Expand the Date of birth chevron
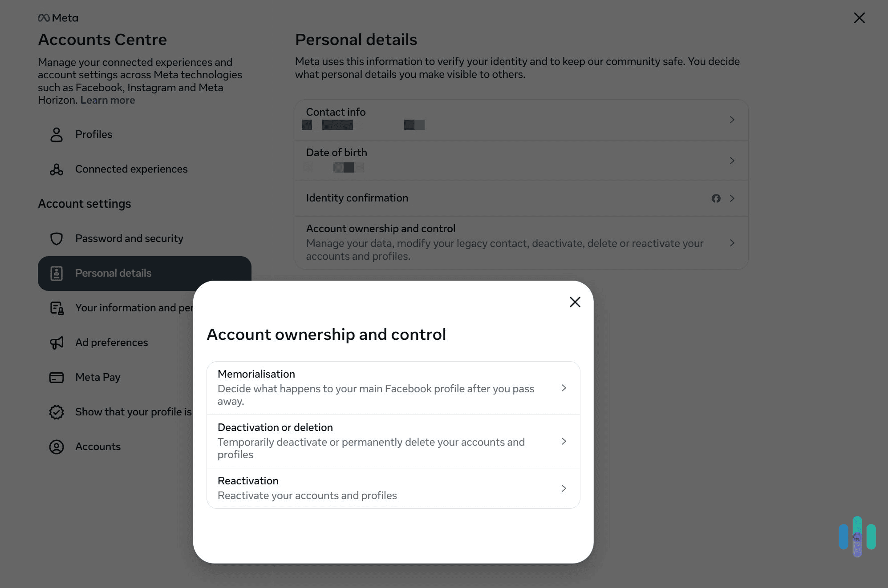 click(x=732, y=161)
